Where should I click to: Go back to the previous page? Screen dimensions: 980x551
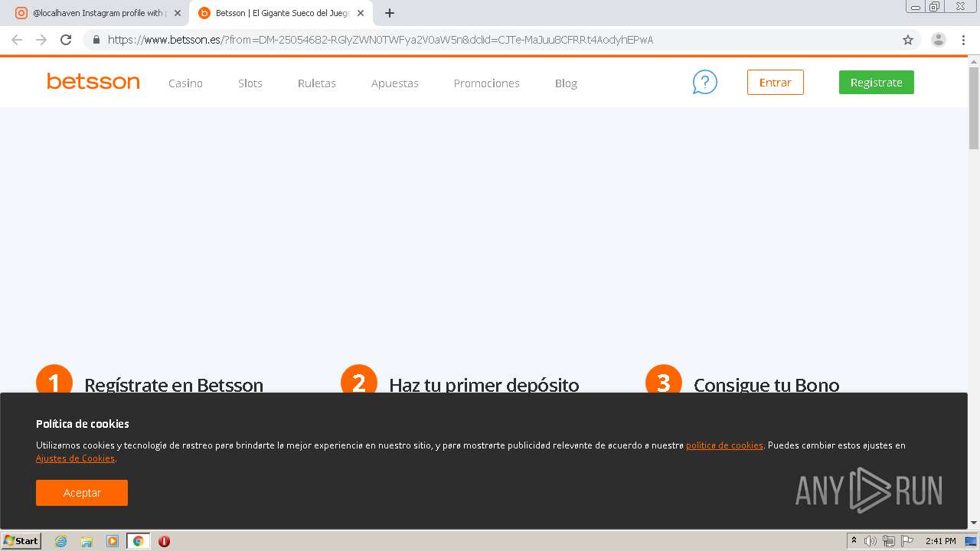point(17,40)
